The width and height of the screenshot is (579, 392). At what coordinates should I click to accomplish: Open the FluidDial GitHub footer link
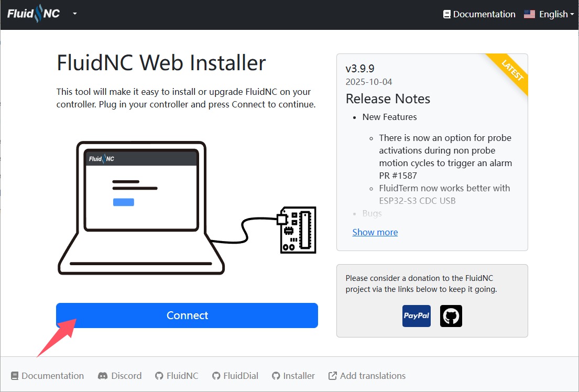235,376
